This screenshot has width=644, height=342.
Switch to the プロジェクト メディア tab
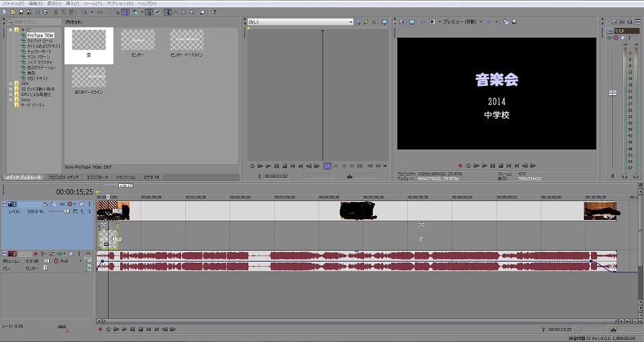(63, 177)
